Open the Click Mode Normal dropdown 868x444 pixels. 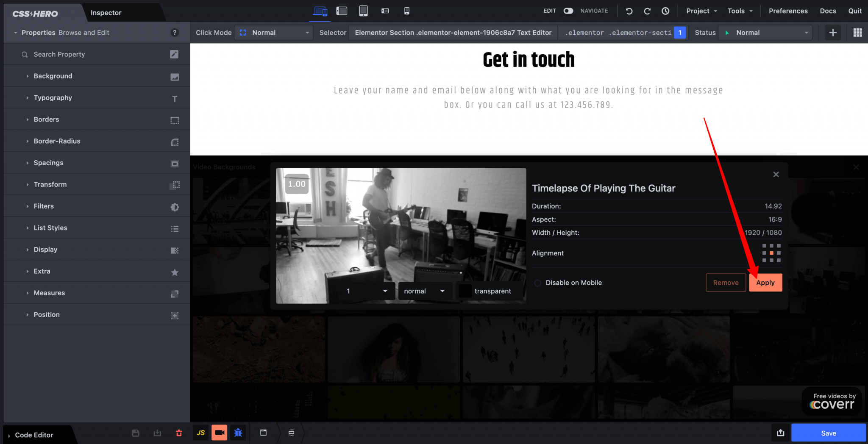(x=273, y=32)
